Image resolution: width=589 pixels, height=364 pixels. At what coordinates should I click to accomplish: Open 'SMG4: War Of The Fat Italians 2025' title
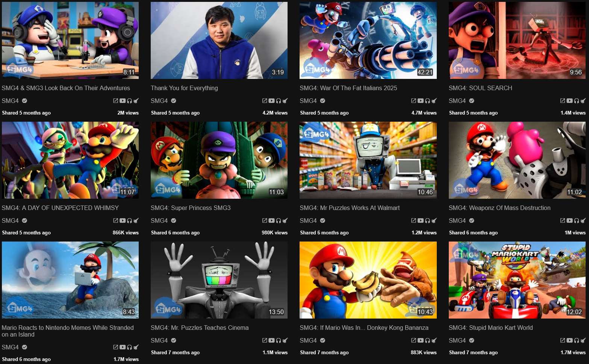pos(348,88)
